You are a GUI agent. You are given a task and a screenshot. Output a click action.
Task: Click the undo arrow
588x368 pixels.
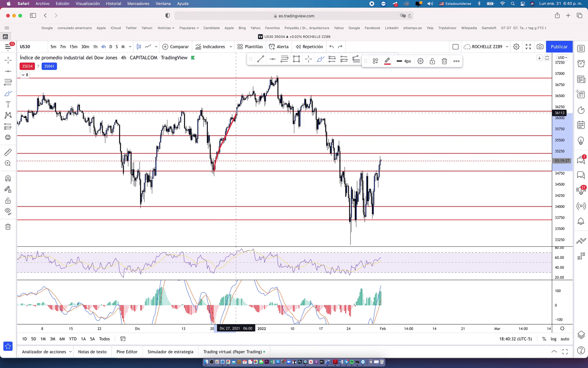pos(331,47)
